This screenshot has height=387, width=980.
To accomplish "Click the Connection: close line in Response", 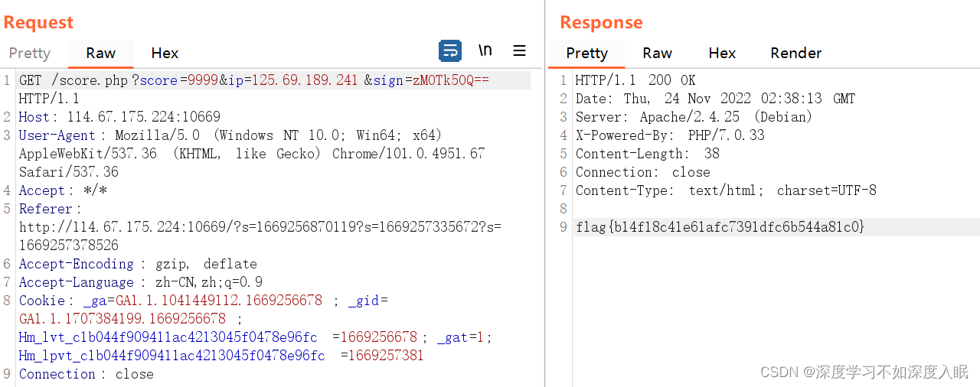I will (x=642, y=172).
